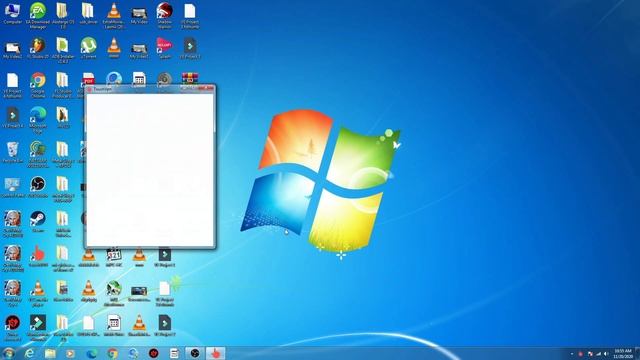Image resolution: width=640 pixels, height=360 pixels.
Task: Launch the Steam desktop shortcut
Action: pos(38,222)
